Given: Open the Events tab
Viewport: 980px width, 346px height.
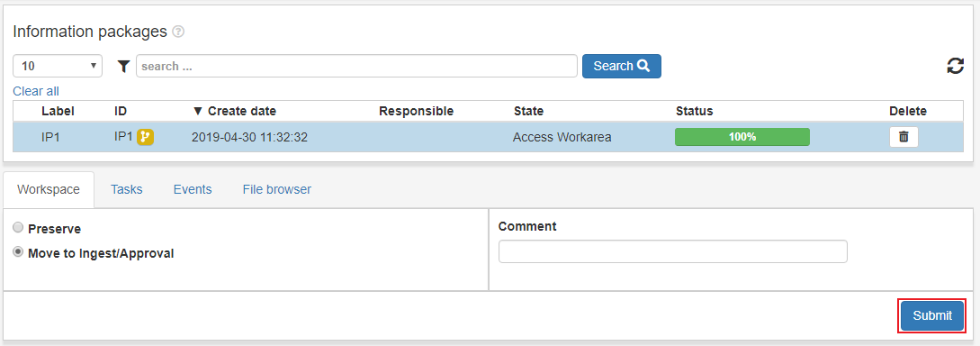Looking at the screenshot, I should 193,189.
